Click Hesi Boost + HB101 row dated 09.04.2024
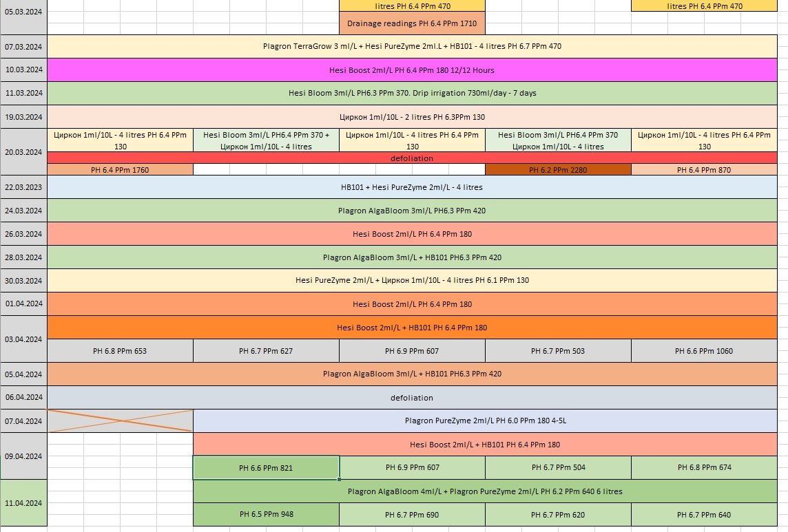Viewport: 788px width, 532px height. tap(486, 445)
